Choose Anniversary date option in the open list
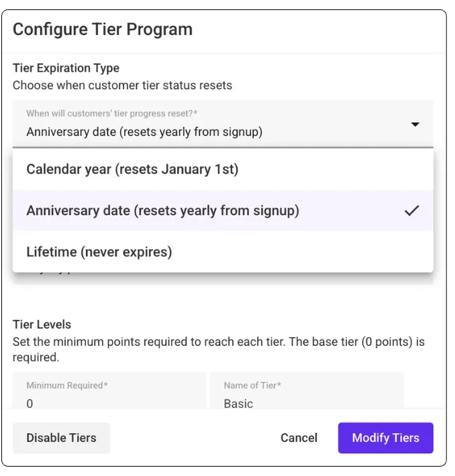Viewport: 455px width, 476px height. 162,211
